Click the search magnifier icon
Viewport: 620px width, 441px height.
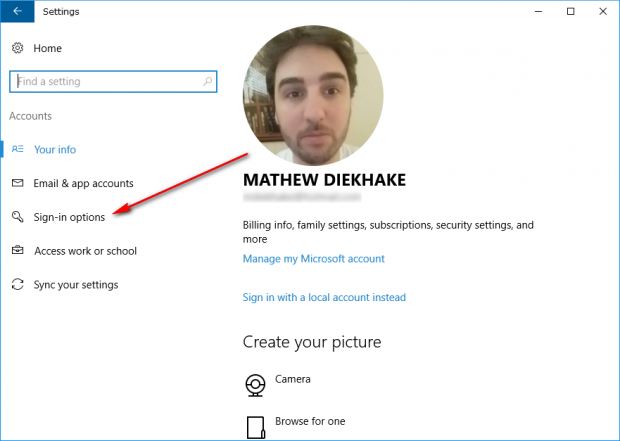pyautogui.click(x=207, y=81)
